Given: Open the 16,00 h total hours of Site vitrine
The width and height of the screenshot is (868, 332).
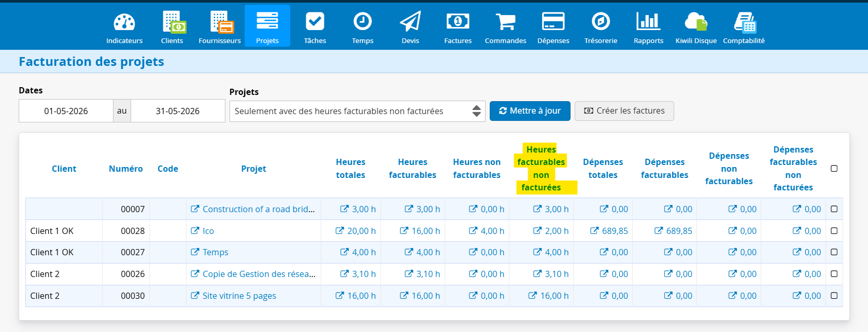Looking at the screenshot, I should pos(361,296).
